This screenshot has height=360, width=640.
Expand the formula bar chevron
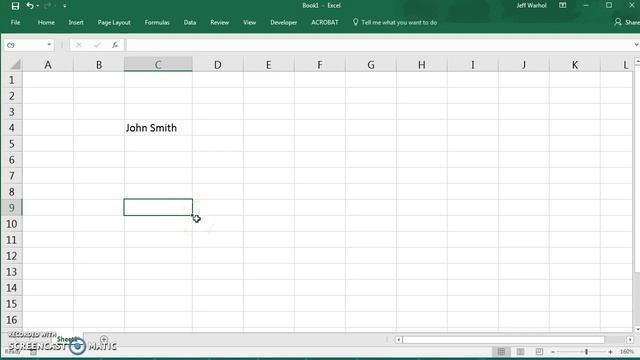pyautogui.click(x=636, y=44)
